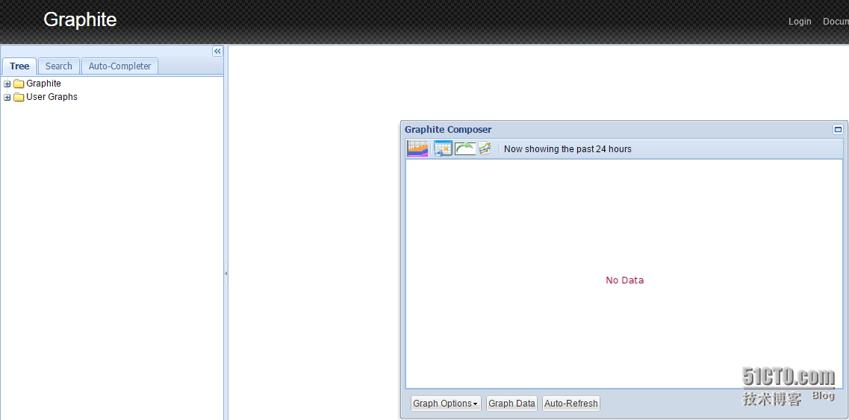This screenshot has height=420, width=849.
Task: Click the panel splitter collapse handle
Action: (x=226, y=274)
